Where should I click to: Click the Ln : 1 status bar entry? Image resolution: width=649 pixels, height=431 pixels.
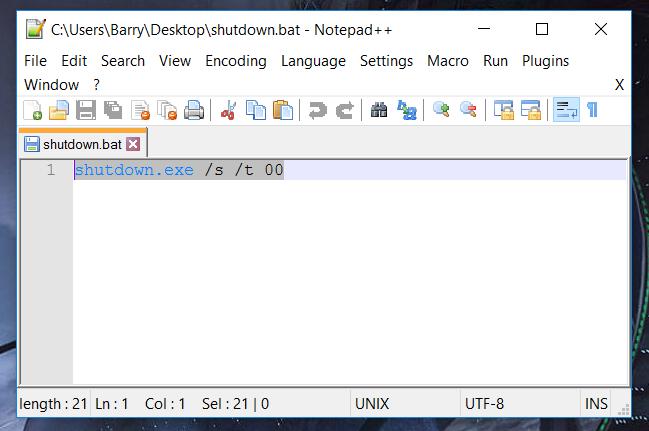[112, 404]
